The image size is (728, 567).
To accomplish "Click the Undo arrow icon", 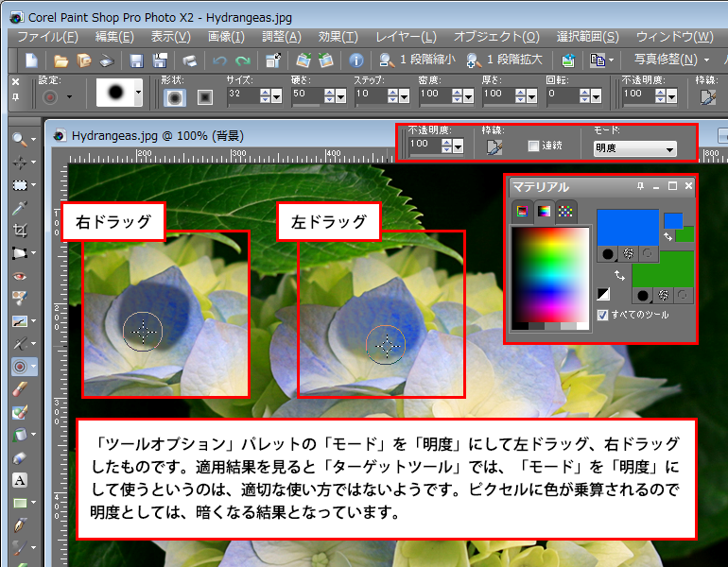I will 219,60.
